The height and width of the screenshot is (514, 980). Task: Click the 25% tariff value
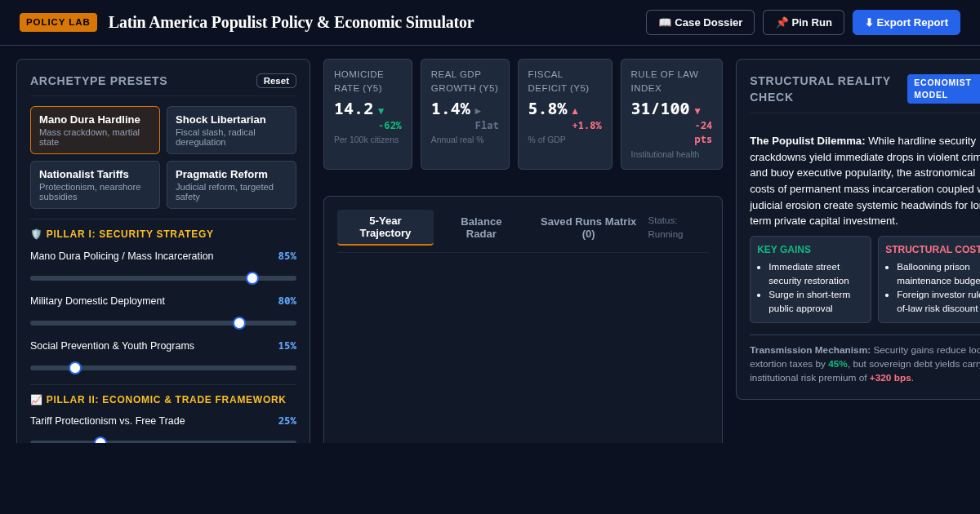[287, 421]
